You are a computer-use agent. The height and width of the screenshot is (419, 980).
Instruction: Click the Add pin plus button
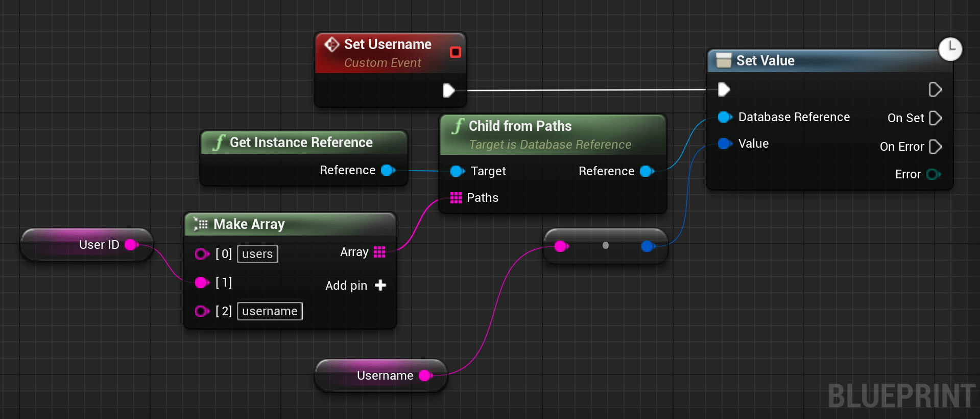tap(380, 285)
